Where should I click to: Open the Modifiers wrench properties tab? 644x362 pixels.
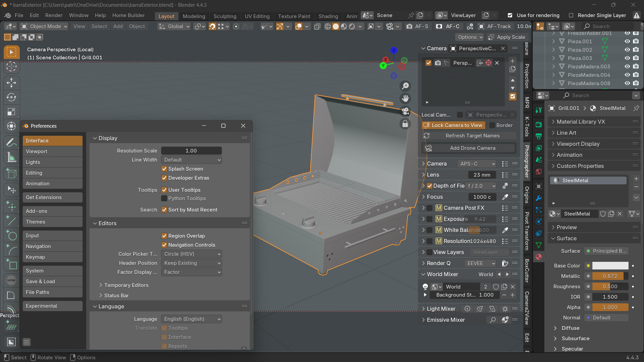click(x=539, y=198)
